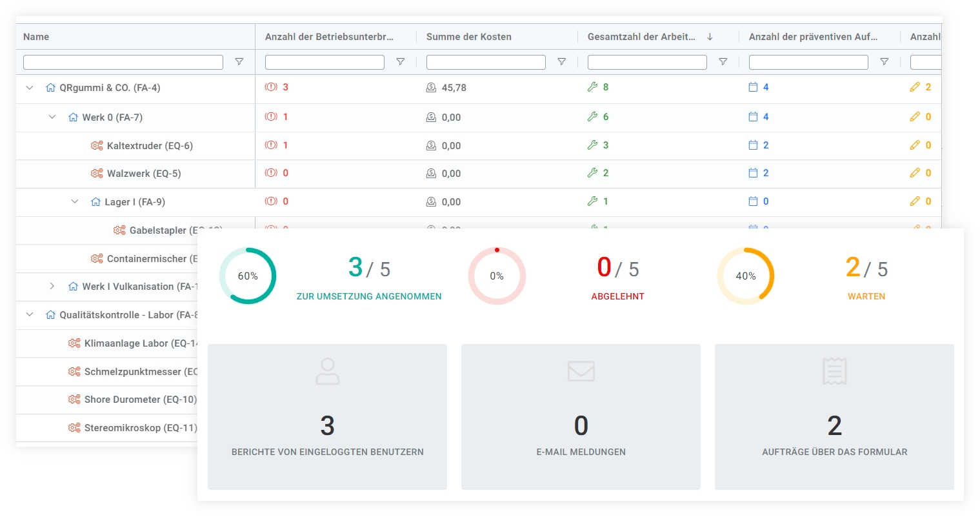Click the wrench icon in QRgummi & CO. row
The height and width of the screenshot is (517, 980).
tap(592, 87)
